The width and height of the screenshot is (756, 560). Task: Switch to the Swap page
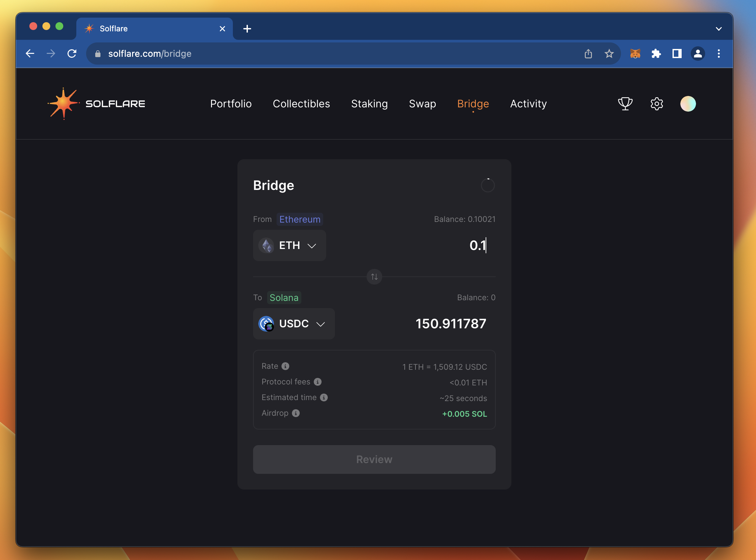click(422, 104)
